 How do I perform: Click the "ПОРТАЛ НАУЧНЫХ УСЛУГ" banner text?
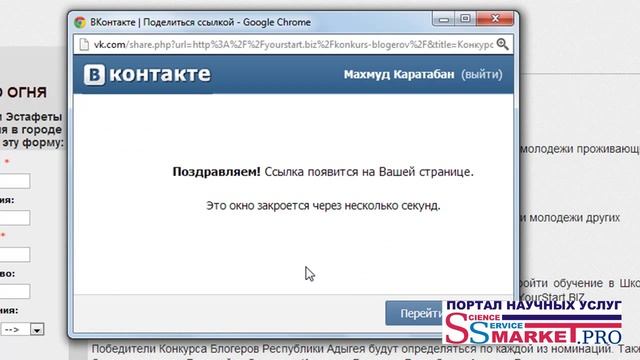tap(534, 306)
